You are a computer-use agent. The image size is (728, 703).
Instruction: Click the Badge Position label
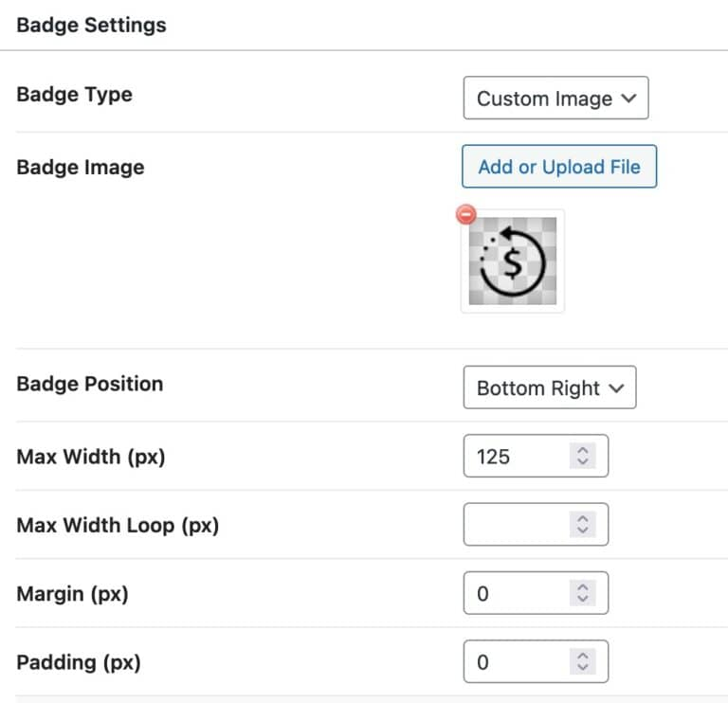point(90,384)
